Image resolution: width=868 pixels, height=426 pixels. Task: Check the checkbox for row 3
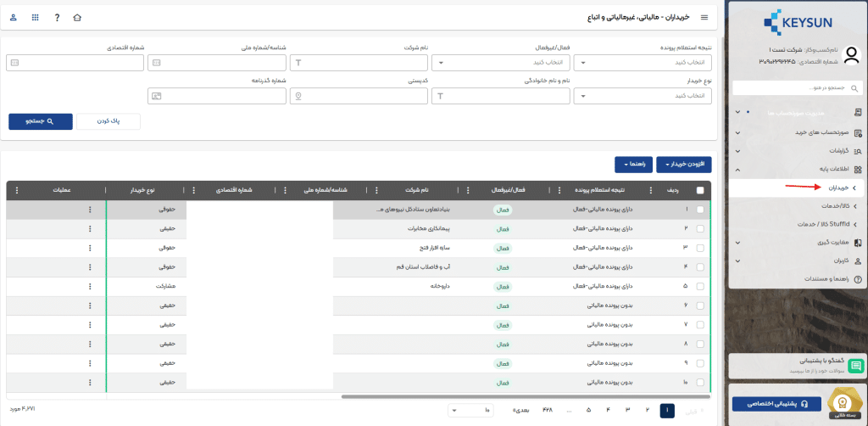point(699,248)
